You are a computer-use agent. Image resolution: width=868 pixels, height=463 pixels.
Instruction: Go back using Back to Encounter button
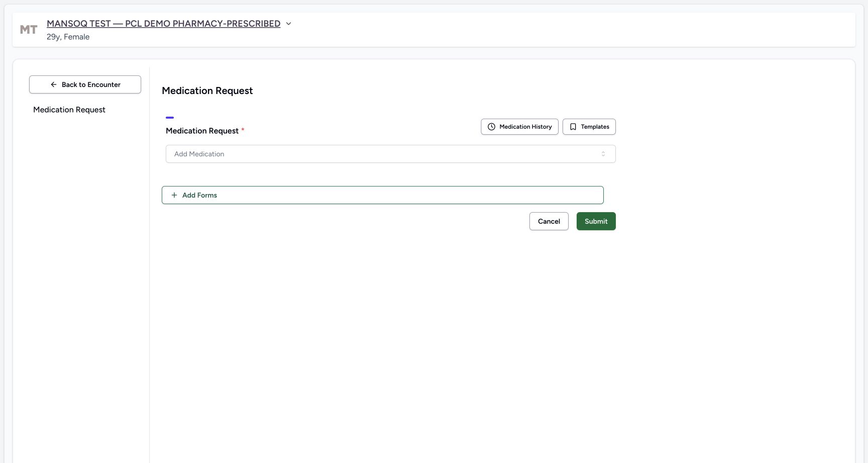coord(85,84)
